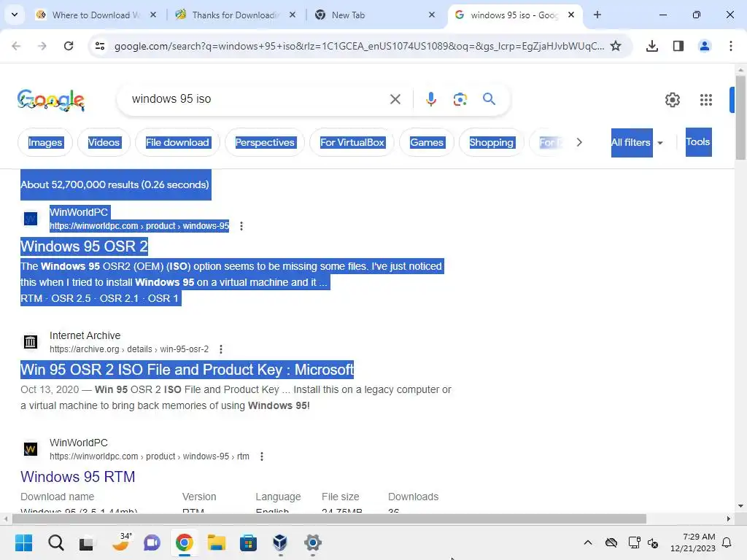Switch to the New Tab tab

[x=374, y=15]
